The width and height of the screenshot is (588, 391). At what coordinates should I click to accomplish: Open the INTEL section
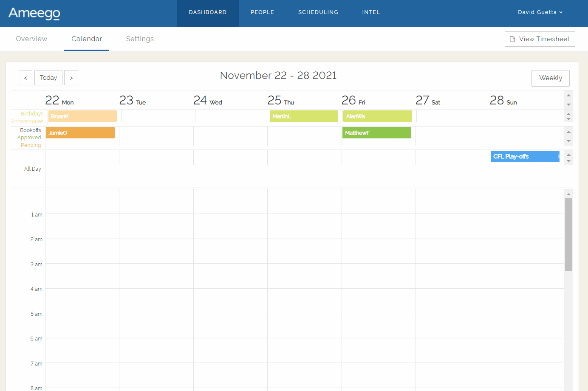pyautogui.click(x=370, y=12)
